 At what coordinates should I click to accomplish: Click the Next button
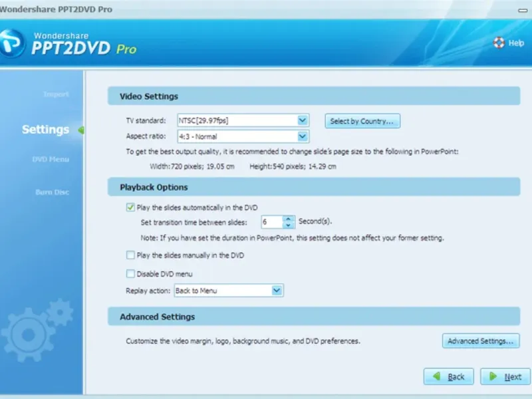coord(505,376)
